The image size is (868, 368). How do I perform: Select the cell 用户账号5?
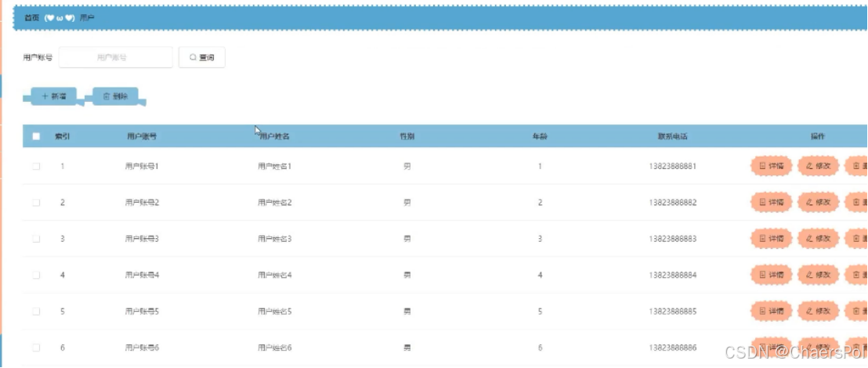(142, 312)
